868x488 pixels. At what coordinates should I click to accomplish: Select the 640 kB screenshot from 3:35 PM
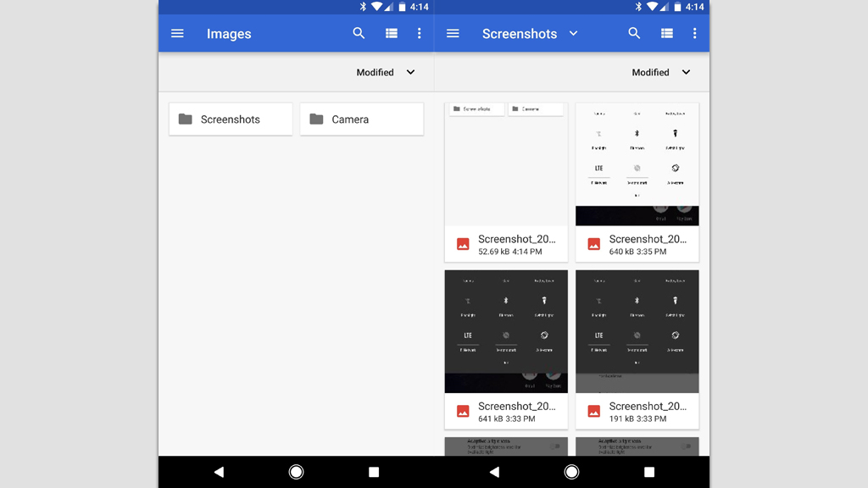click(637, 182)
